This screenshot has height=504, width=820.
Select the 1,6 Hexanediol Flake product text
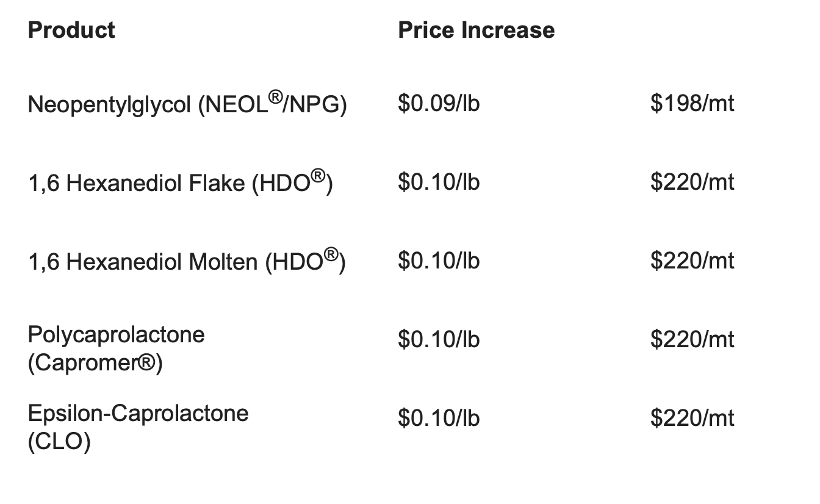[181, 183]
